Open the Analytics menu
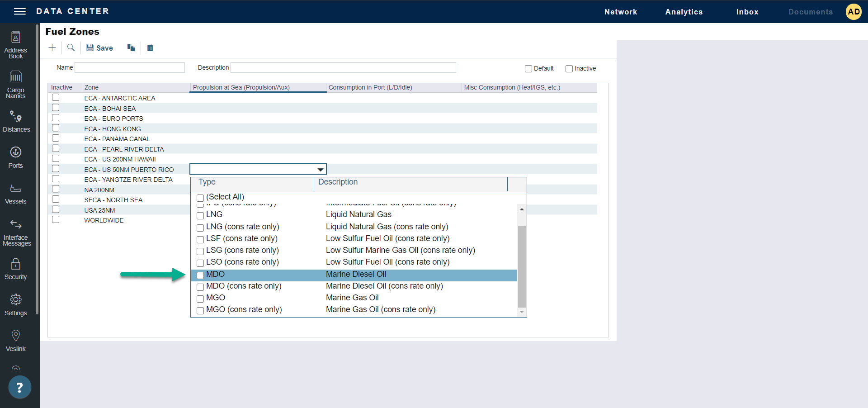This screenshot has height=408, width=868. tap(684, 12)
